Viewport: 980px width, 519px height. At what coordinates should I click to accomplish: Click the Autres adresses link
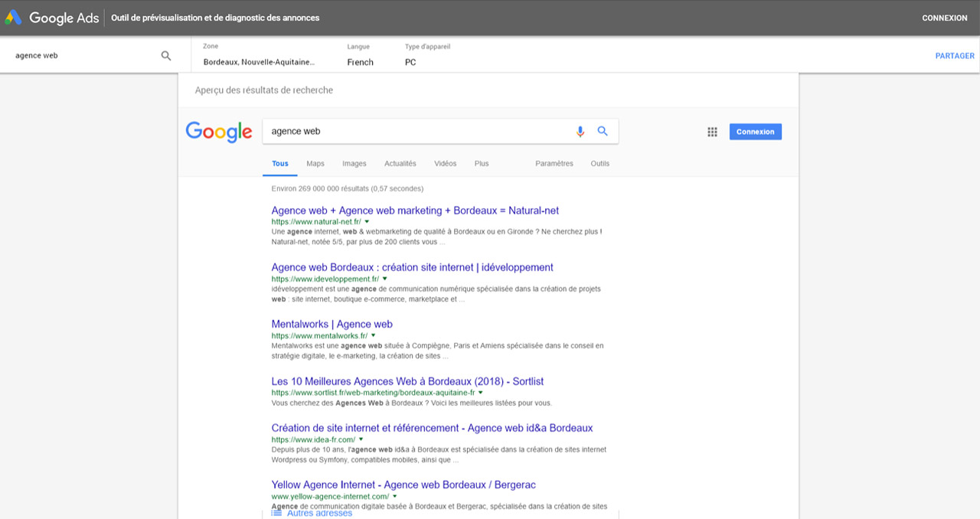coord(319,513)
